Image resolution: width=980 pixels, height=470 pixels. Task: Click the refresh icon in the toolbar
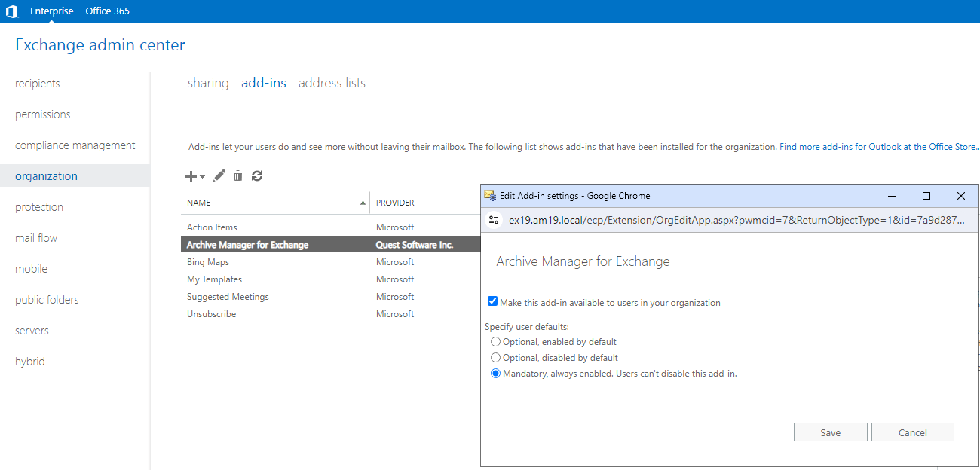coord(257,175)
